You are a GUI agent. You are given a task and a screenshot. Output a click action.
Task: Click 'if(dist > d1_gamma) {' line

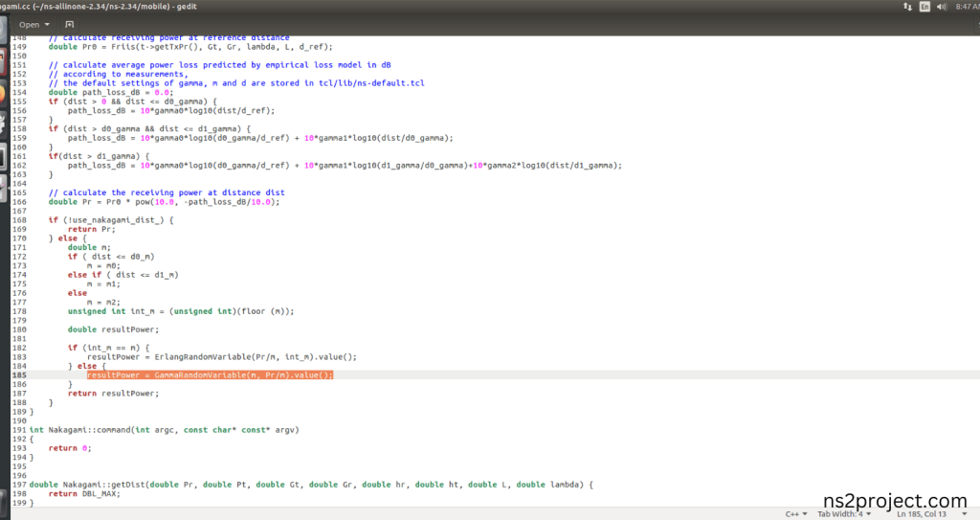[99, 156]
